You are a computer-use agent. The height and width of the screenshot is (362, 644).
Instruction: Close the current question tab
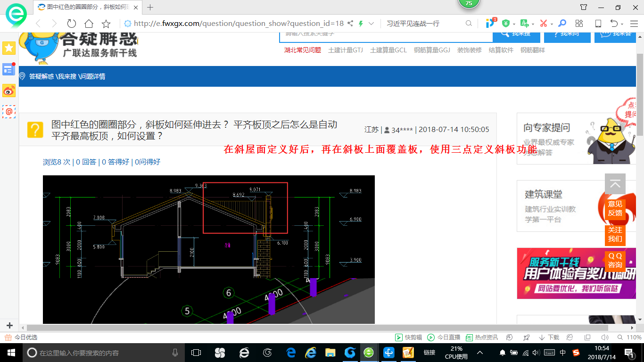(136, 7)
